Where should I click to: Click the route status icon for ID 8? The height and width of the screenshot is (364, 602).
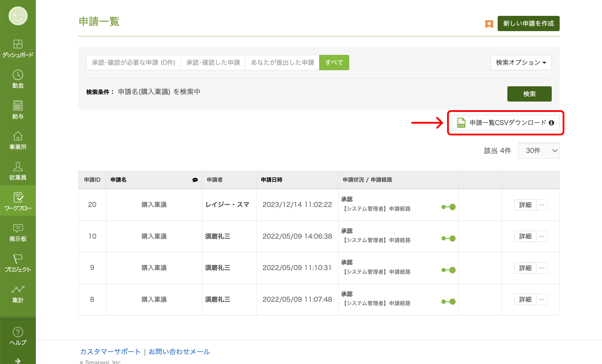449,301
